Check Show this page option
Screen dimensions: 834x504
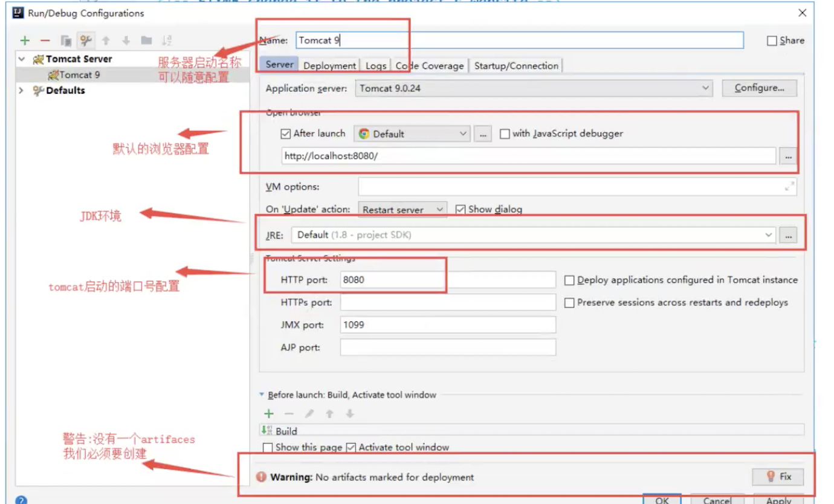(268, 448)
